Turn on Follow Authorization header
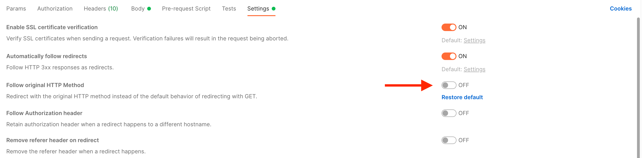644x158 pixels. [449, 113]
